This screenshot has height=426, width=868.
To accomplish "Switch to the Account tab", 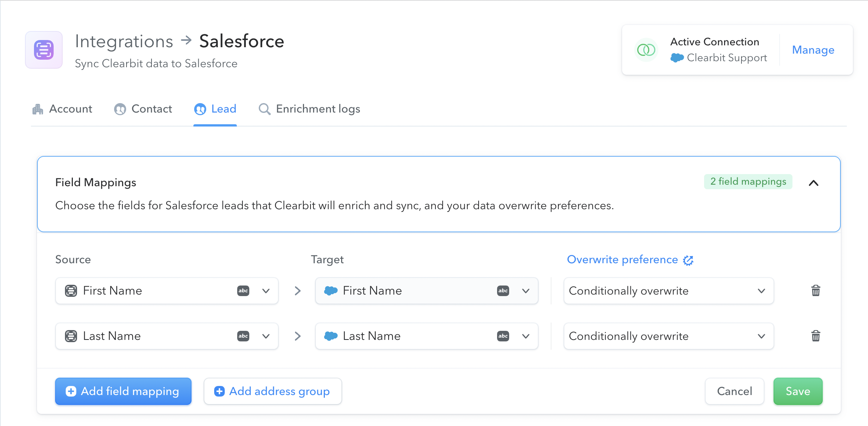I will coord(62,109).
